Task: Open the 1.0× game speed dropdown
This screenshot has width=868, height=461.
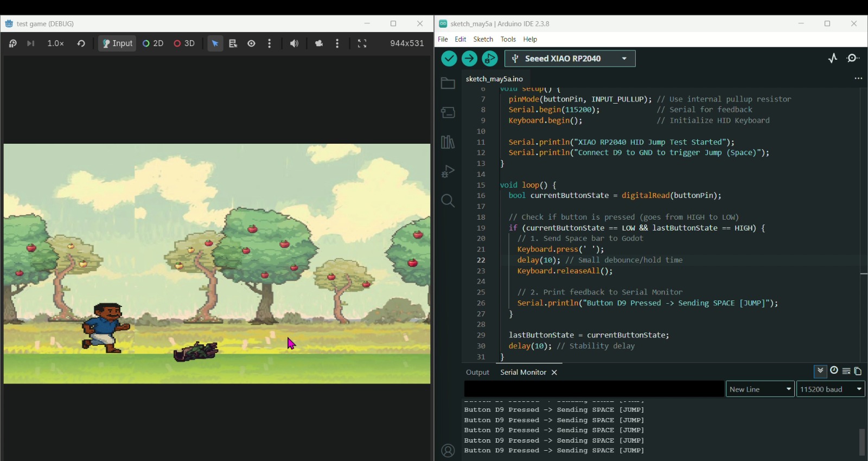Action: (x=55, y=43)
